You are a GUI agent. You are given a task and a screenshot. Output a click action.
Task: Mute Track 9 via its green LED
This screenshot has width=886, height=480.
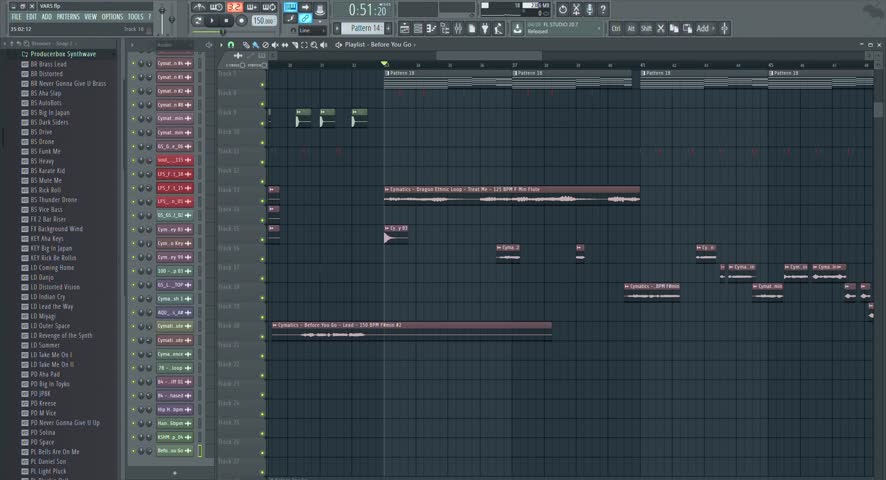pos(263,93)
